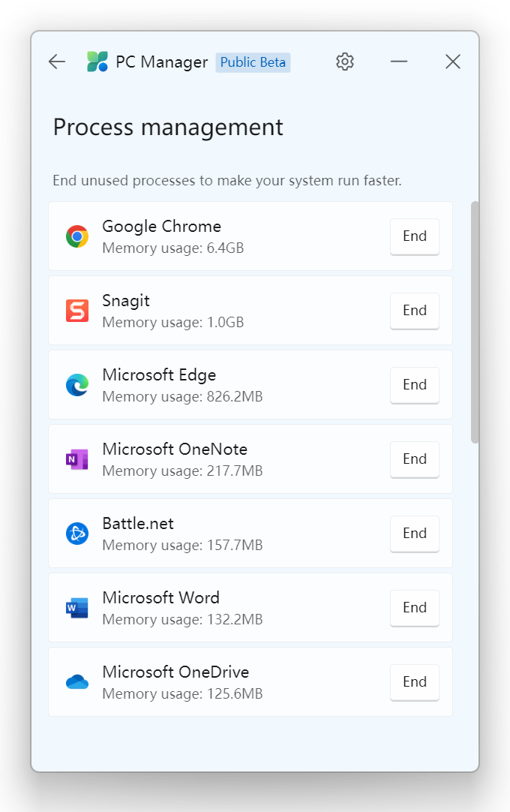Image resolution: width=510 pixels, height=812 pixels.
Task: Click 'Memory usage: 6.4GB' text
Action: pyautogui.click(x=173, y=248)
